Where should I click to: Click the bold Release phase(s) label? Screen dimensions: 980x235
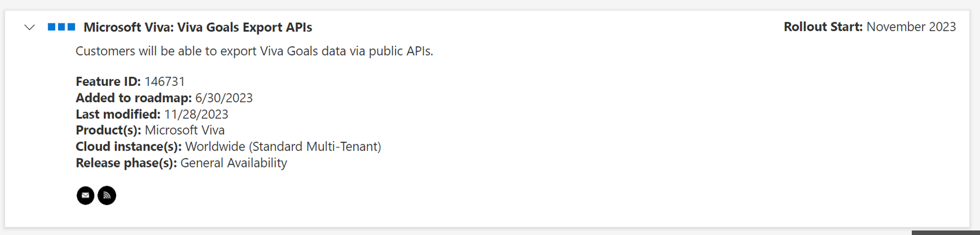126,163
